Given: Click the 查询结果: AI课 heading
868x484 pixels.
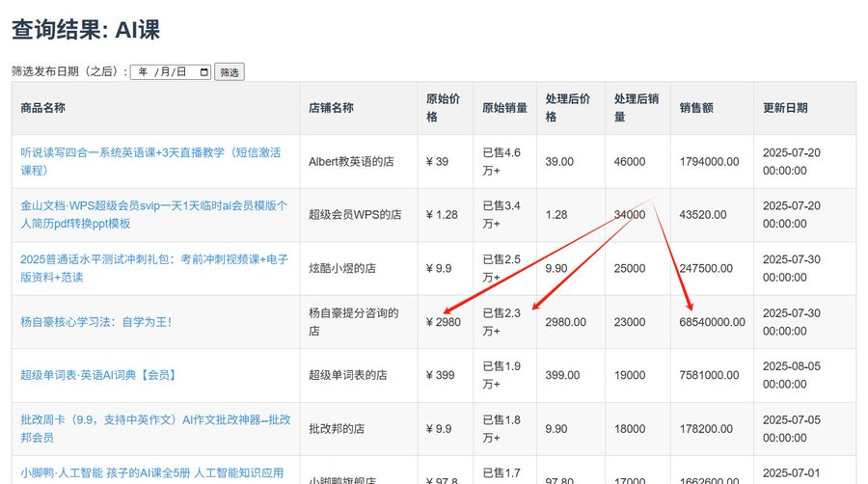Looking at the screenshot, I should [x=86, y=29].
